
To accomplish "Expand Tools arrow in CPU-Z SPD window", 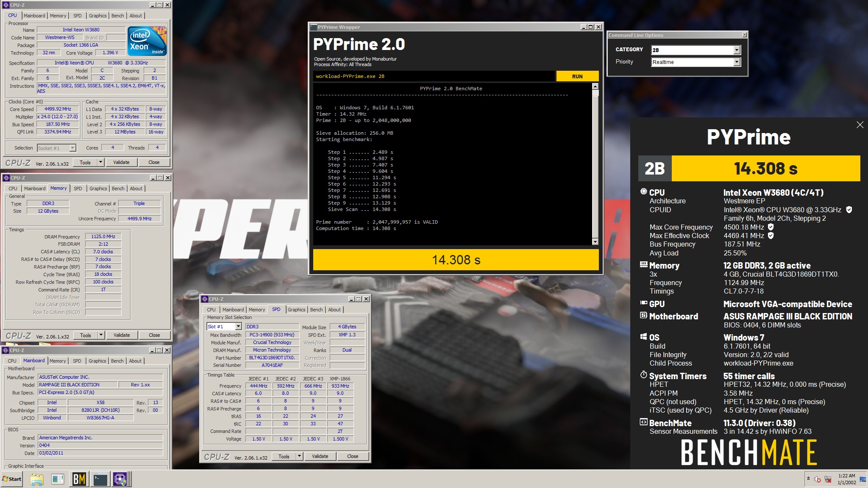I will pos(299,456).
